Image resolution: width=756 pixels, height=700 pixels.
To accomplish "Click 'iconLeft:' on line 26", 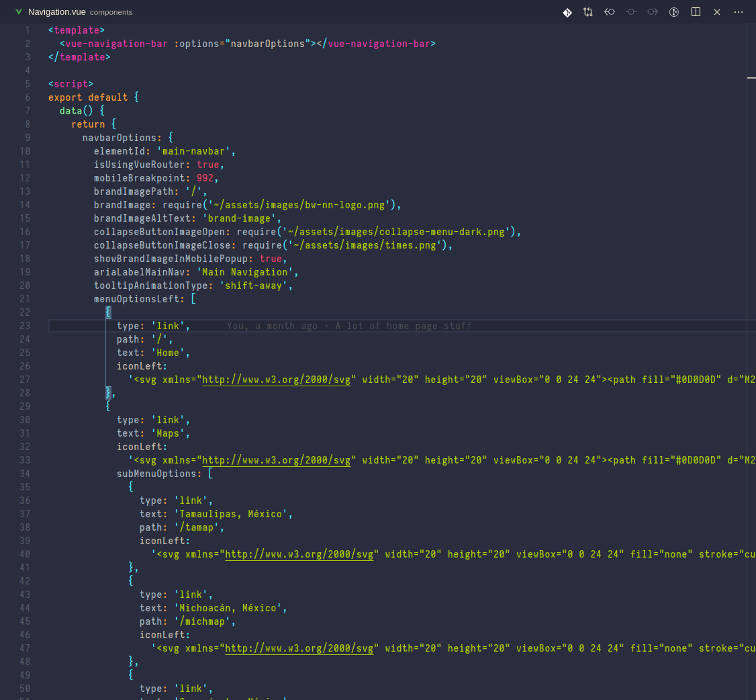I will pos(142,367).
